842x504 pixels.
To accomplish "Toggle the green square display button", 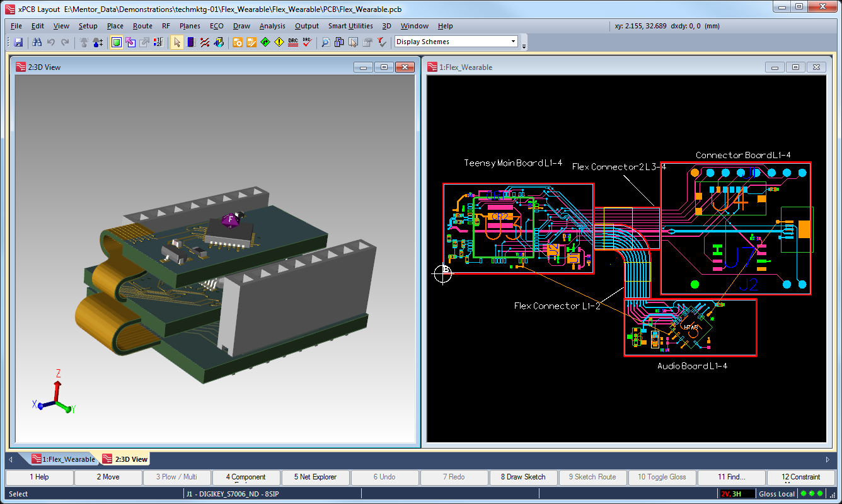I will pyautogui.click(x=117, y=42).
